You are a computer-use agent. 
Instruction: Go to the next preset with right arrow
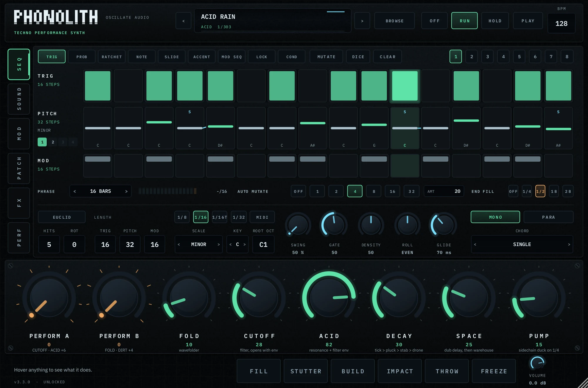point(362,21)
